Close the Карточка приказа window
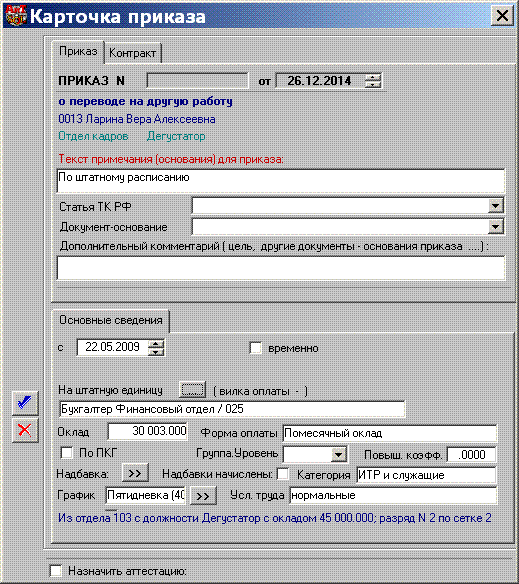The height and width of the screenshot is (584, 519). click(x=502, y=16)
